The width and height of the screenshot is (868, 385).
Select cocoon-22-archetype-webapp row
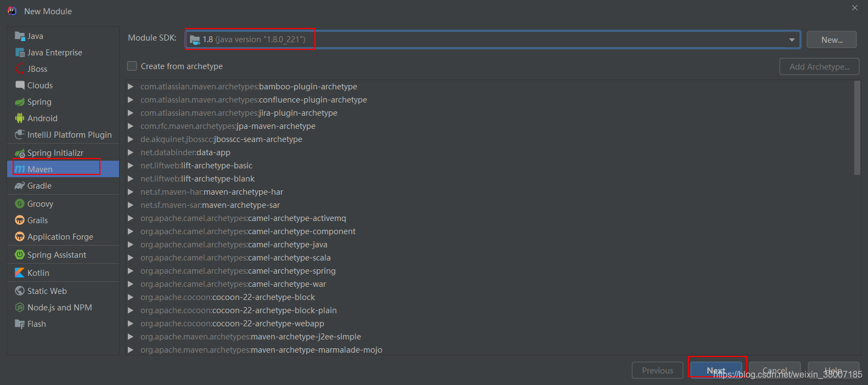489,324
